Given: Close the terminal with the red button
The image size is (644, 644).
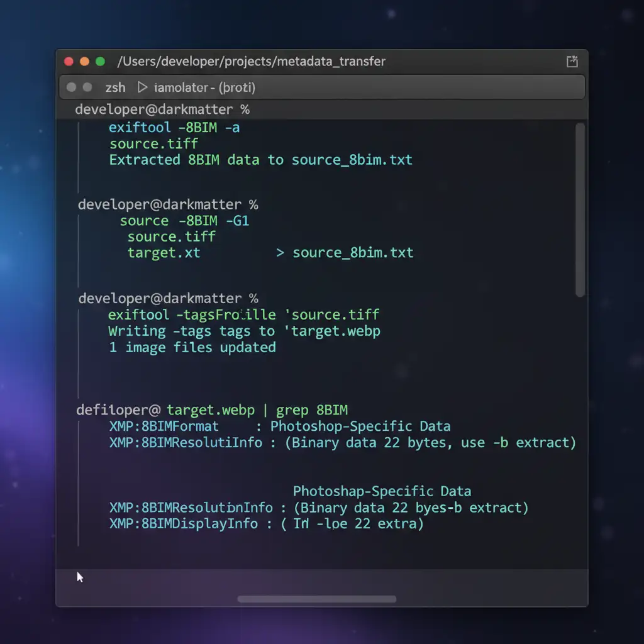Looking at the screenshot, I should pos(69,62).
